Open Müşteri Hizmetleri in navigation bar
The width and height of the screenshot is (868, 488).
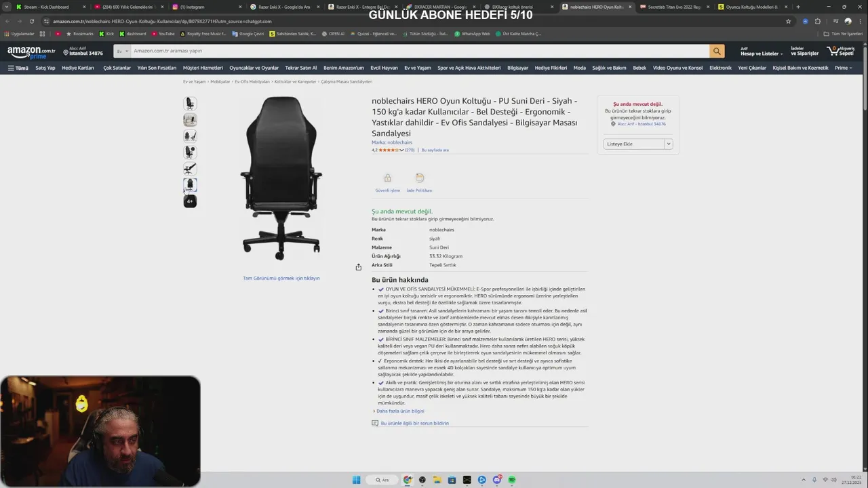click(203, 68)
